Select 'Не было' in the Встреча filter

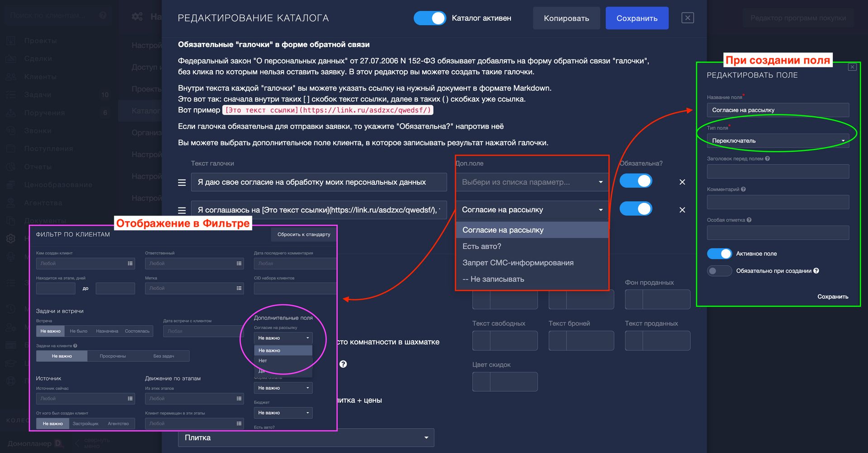[x=79, y=331]
